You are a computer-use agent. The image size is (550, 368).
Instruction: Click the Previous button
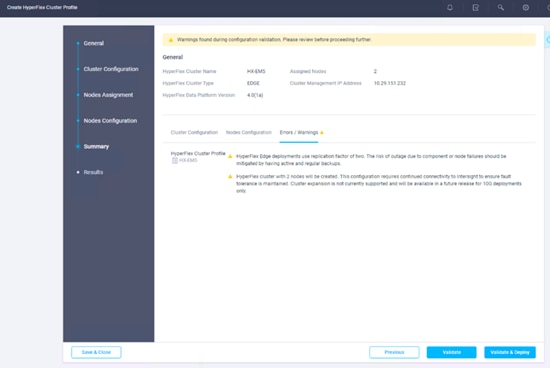click(394, 352)
